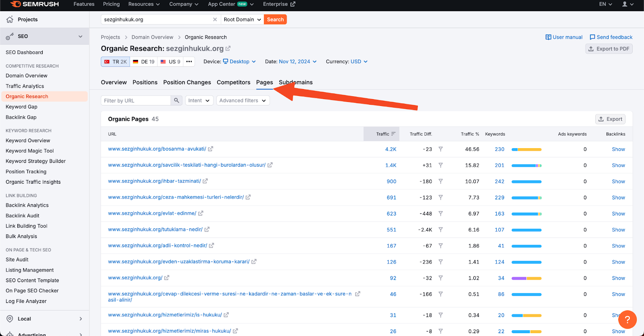Open the Domain Overview breadcrumb
Viewport: 644px width, 336px height.
point(153,37)
